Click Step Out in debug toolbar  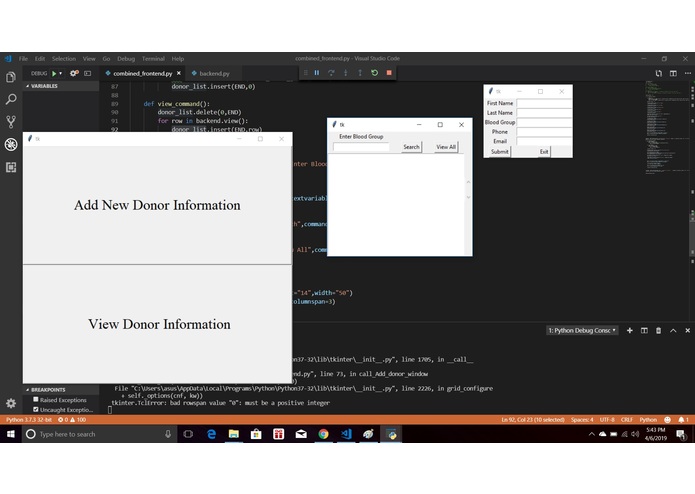tap(360, 73)
